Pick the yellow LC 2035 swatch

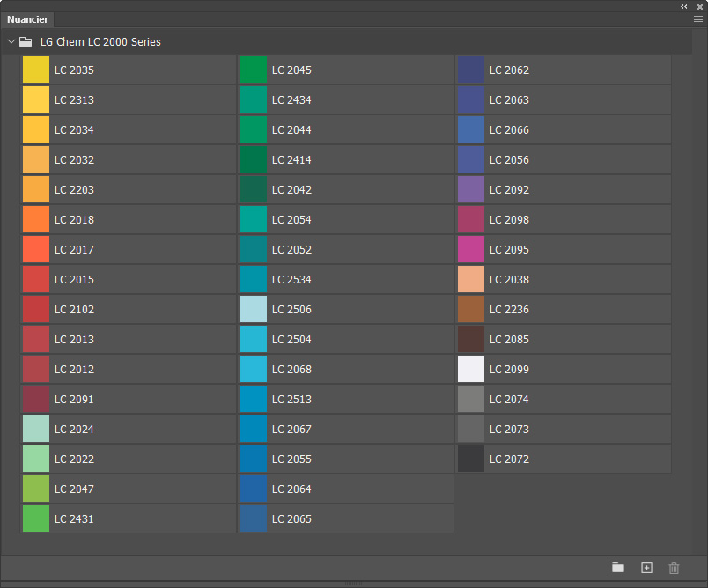coord(36,70)
